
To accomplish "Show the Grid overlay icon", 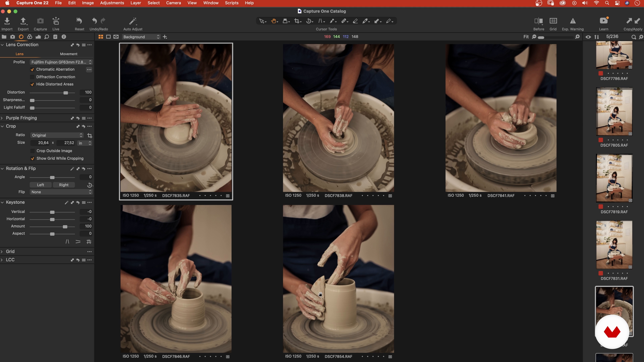I will (553, 21).
